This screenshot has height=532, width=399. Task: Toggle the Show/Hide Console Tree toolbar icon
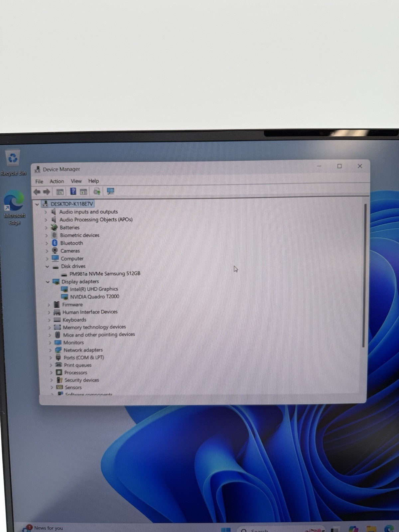tap(60, 192)
